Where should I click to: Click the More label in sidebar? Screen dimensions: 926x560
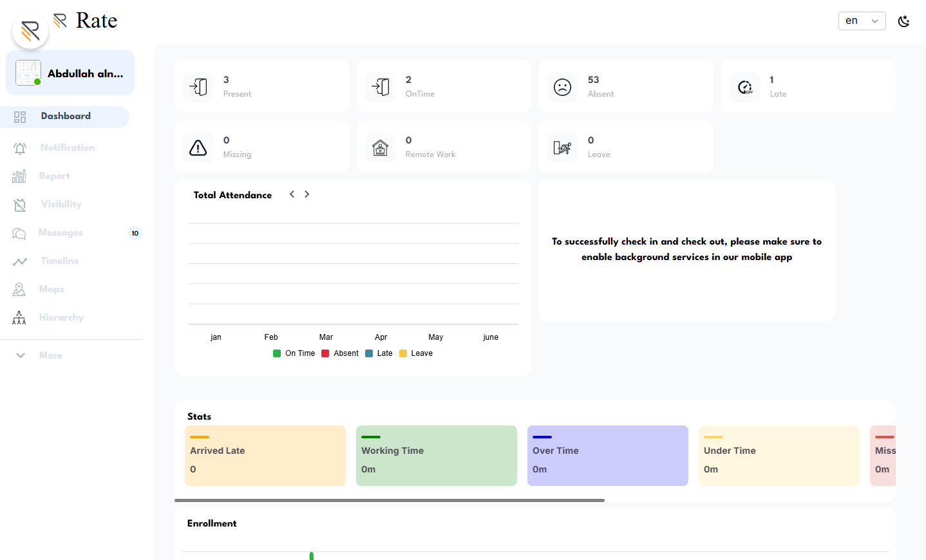click(51, 355)
